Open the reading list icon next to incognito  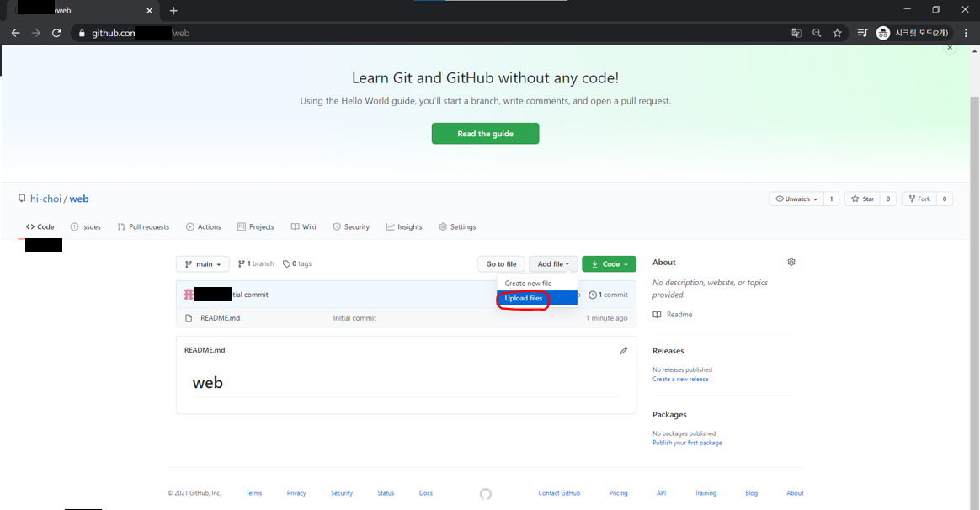coord(862,33)
